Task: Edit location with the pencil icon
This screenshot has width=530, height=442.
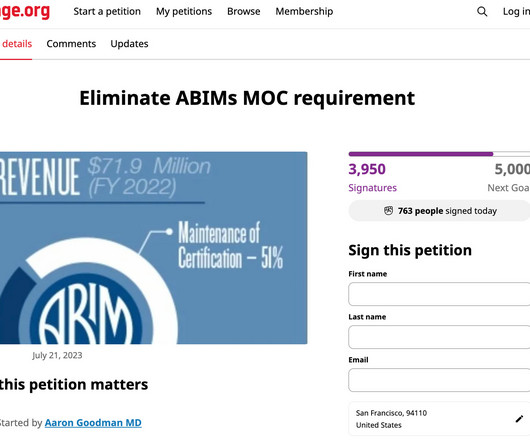Action: click(519, 419)
